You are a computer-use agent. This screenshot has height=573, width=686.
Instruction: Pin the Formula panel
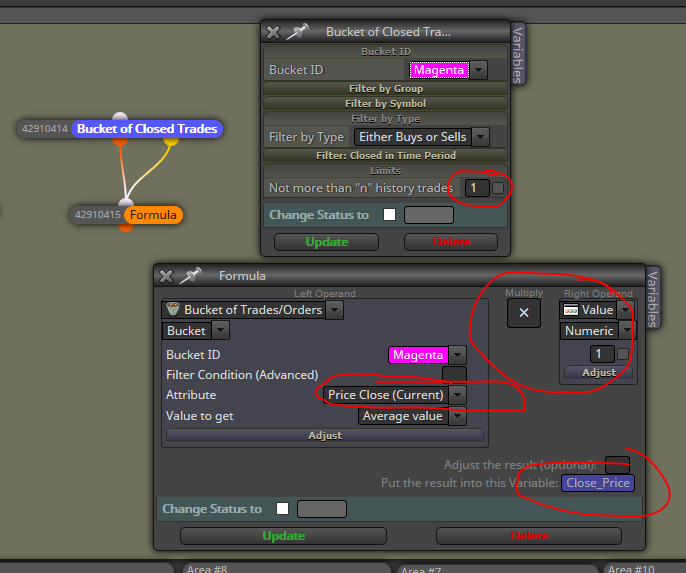pos(191,276)
